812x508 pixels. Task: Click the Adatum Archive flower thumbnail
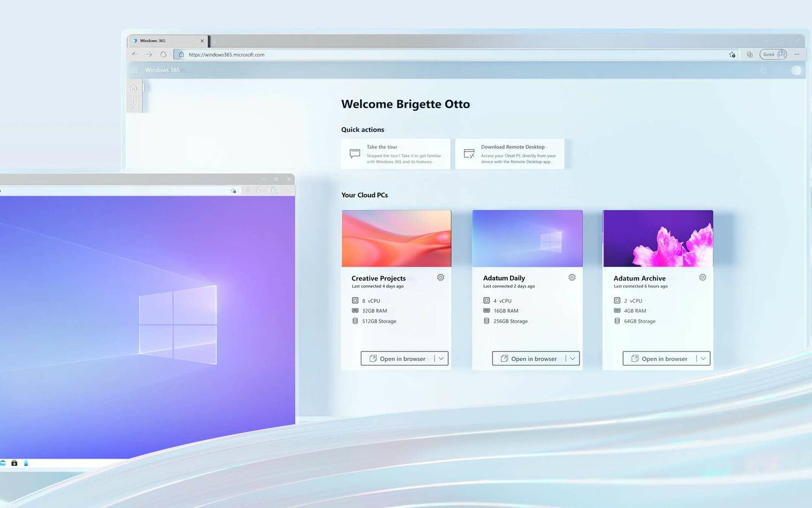click(x=658, y=238)
